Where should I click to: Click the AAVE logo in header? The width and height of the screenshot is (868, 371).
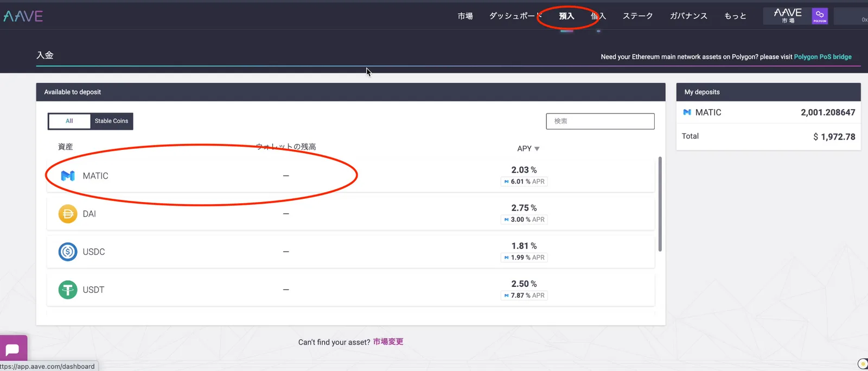[x=23, y=16]
